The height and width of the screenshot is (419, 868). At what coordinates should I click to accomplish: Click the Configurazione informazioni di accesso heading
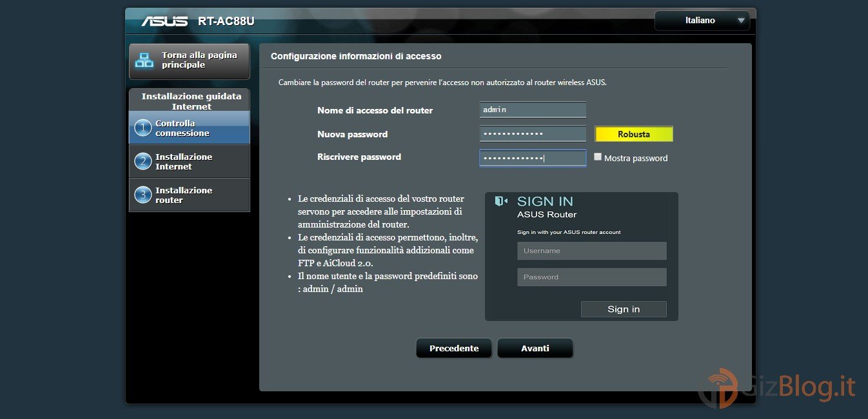[x=356, y=56]
